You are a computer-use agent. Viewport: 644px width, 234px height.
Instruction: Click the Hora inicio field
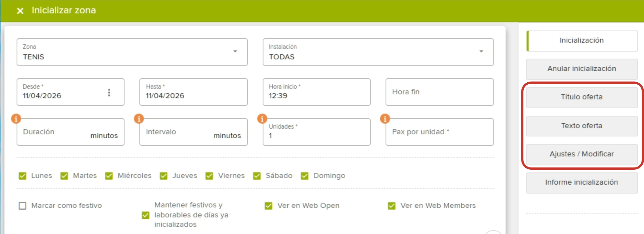tap(316, 92)
